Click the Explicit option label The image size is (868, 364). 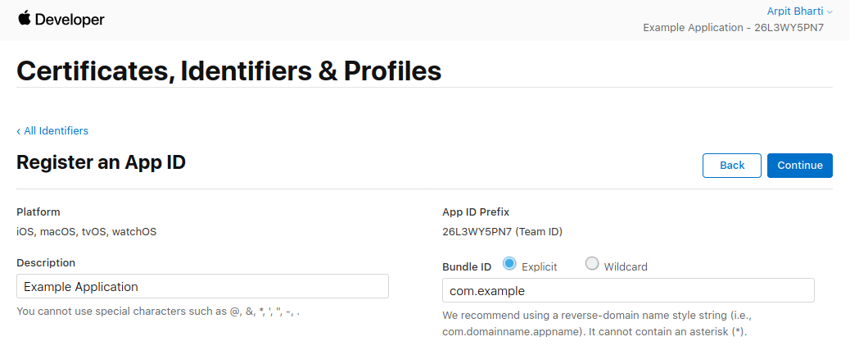pos(539,267)
